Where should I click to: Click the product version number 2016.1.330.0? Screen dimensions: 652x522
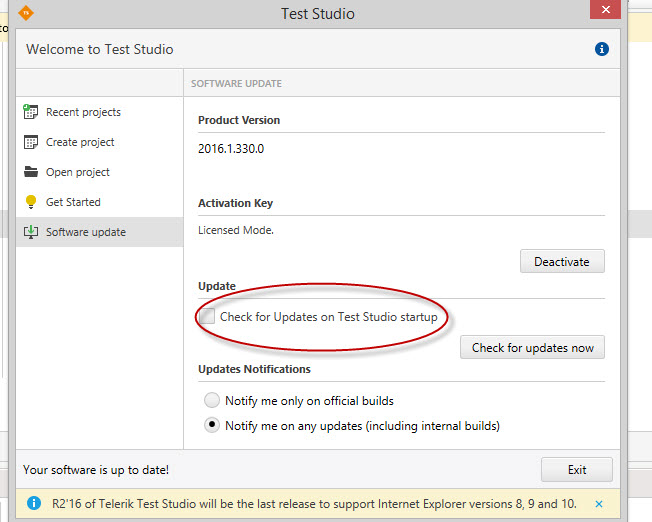click(238, 147)
